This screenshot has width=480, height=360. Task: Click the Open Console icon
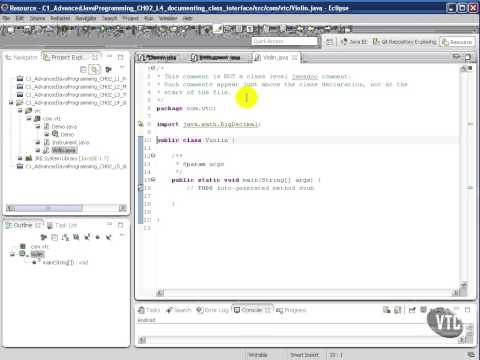439,310
